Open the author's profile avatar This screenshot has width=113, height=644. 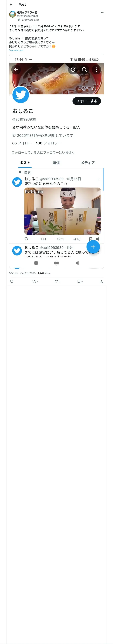[13, 14]
